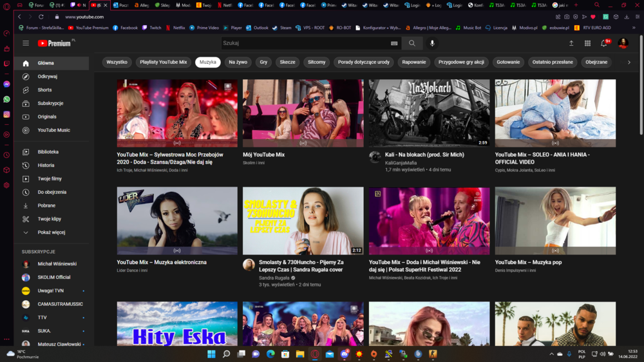Open Biblioteka icon in sidebar

pyautogui.click(x=26, y=152)
